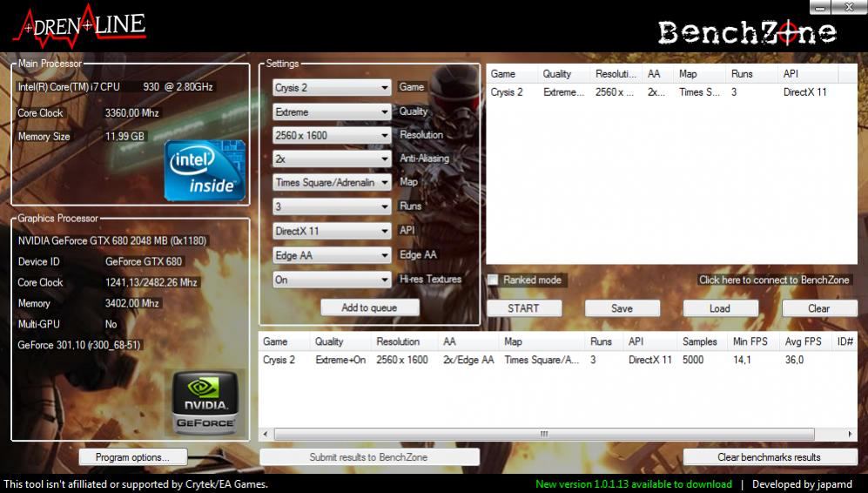Open the Runs dropdown showing 3
The width and height of the screenshot is (868, 493).
point(332,206)
